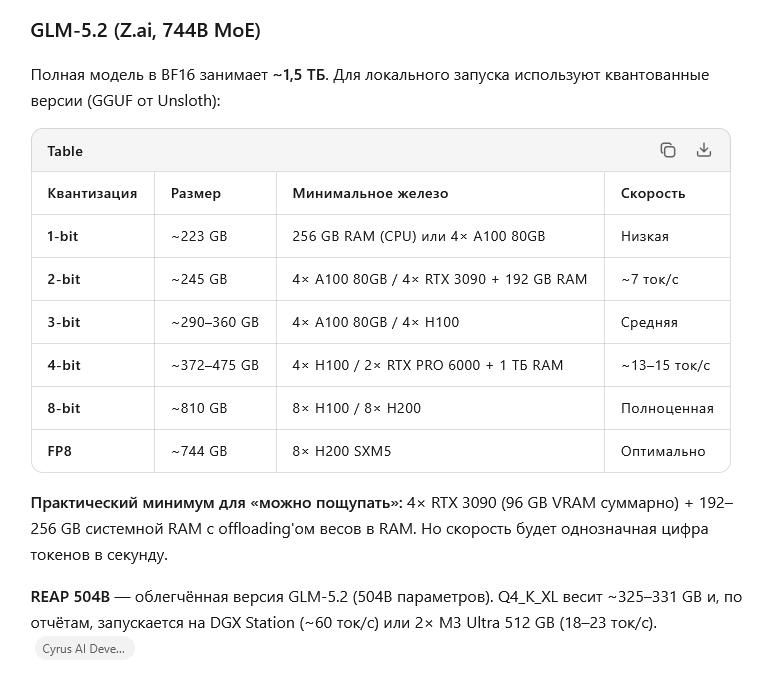Click the bold REAP 504B text

pos(70,597)
